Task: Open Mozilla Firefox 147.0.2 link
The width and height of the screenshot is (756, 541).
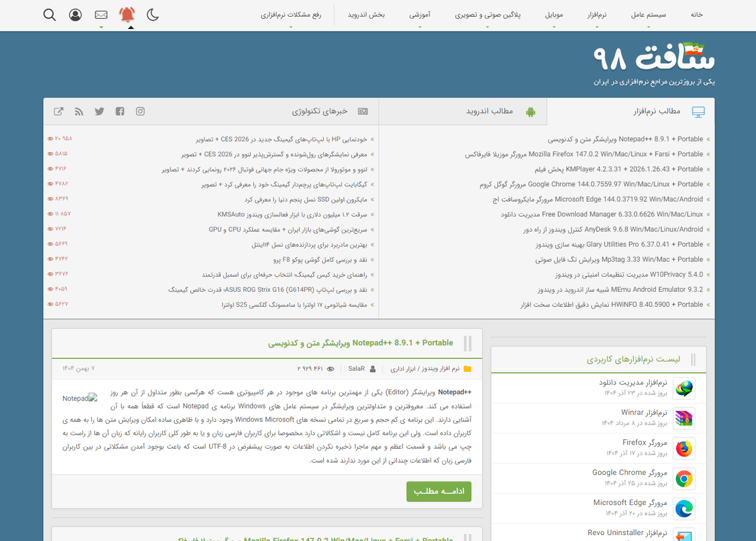Action: tap(584, 154)
